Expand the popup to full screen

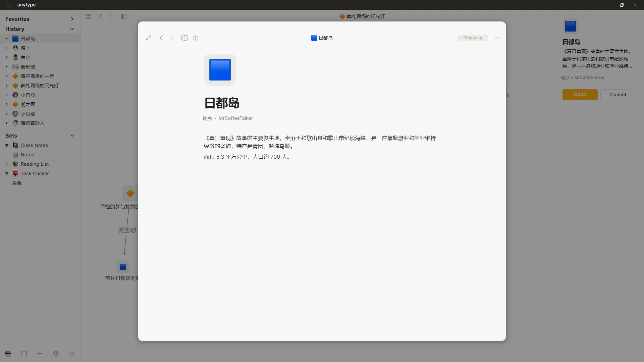tap(148, 38)
